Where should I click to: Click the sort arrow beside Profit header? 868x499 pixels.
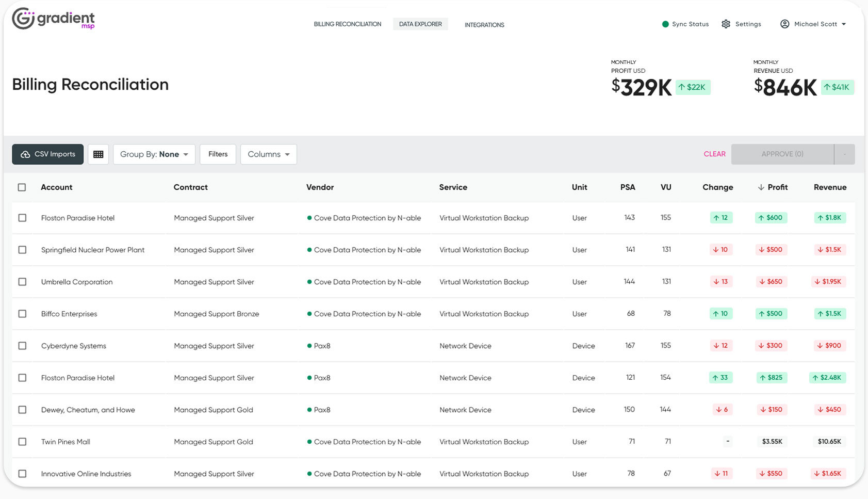[761, 187]
